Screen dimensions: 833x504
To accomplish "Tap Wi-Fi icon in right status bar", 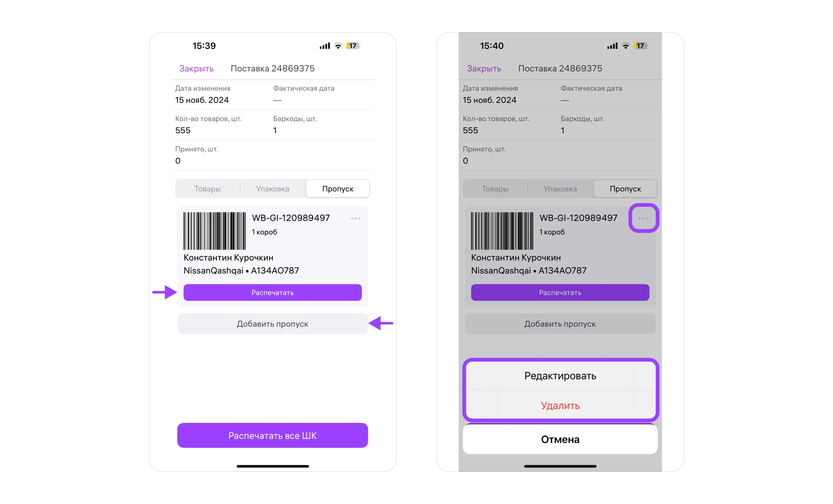I will click(x=625, y=46).
